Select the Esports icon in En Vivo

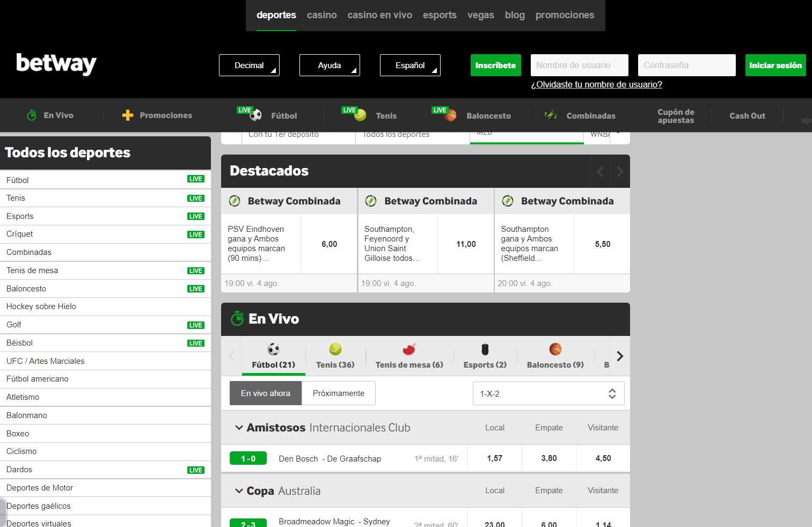point(485,349)
